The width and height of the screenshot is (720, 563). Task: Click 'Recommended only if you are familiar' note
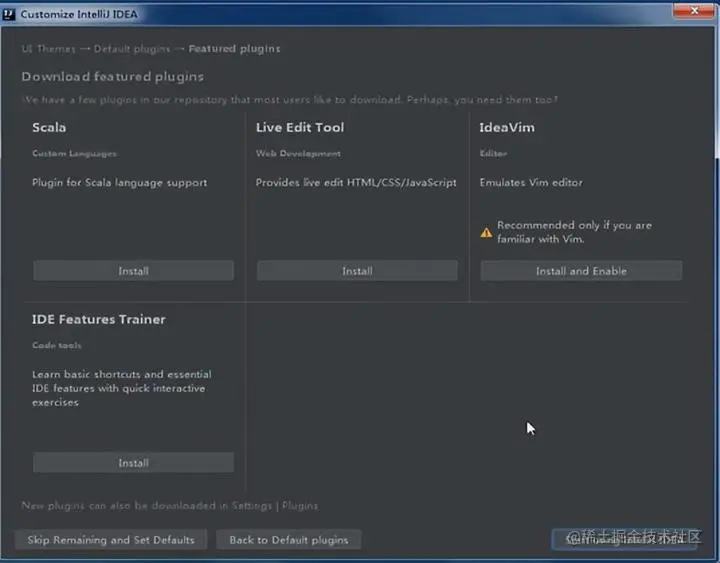coord(574,232)
